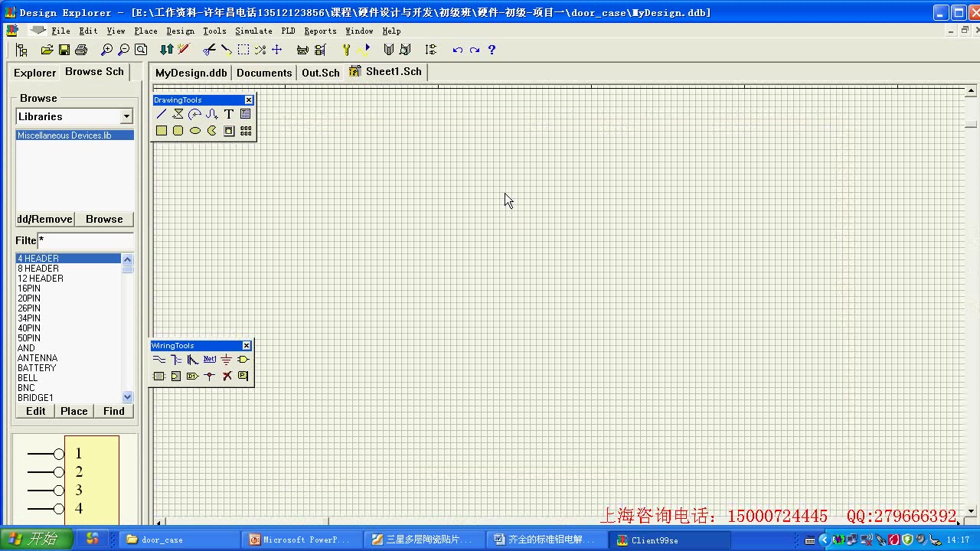Click the Undo arrow icon
This screenshot has height=551, width=980.
[x=458, y=50]
